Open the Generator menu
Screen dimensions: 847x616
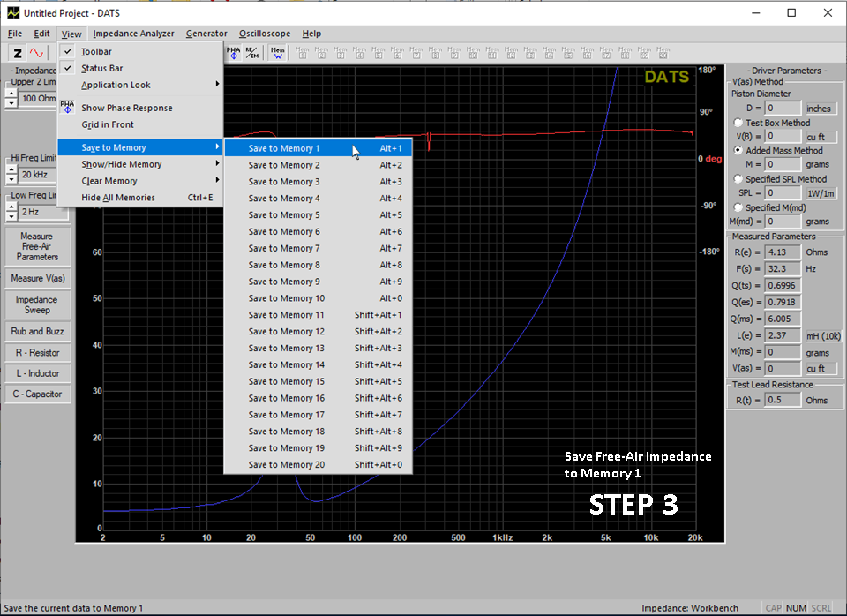[206, 34]
